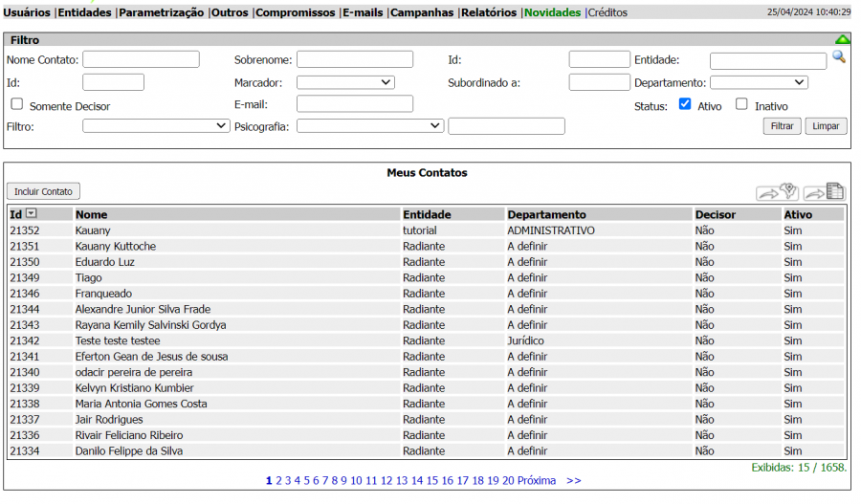Click the export to spreadsheet icon
This screenshot has height=504, width=861.
(x=824, y=192)
